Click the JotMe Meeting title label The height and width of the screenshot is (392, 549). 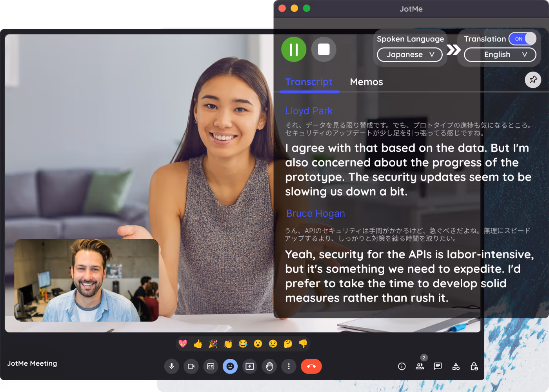pos(32,363)
